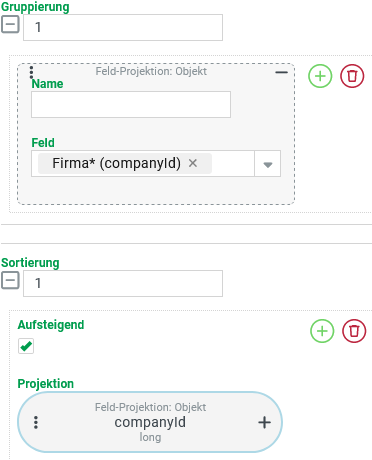This screenshot has height=460, width=372.
Task: Click drag handle dots of Gruppierung projection card
Action: [x=31, y=72]
